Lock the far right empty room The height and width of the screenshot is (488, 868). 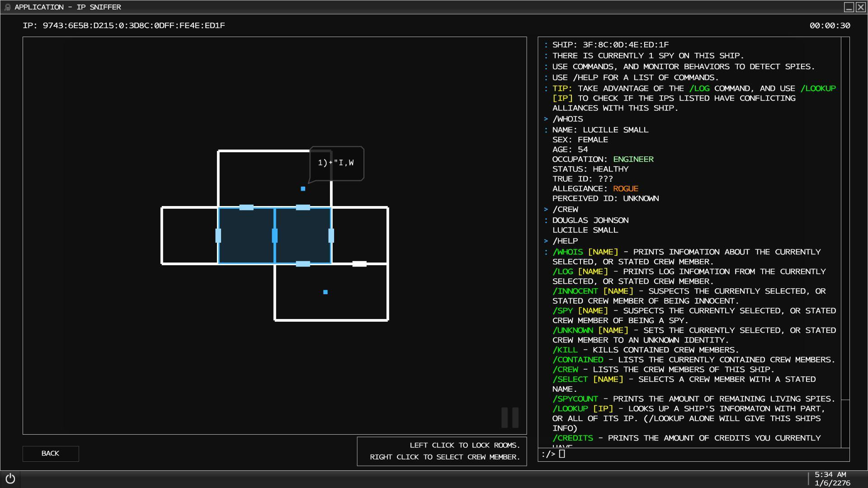point(360,236)
